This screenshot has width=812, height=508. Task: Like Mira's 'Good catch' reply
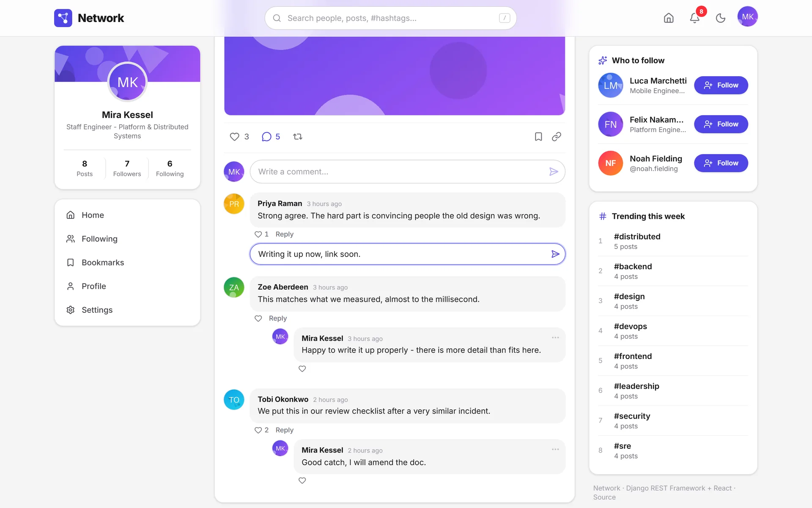point(302,480)
